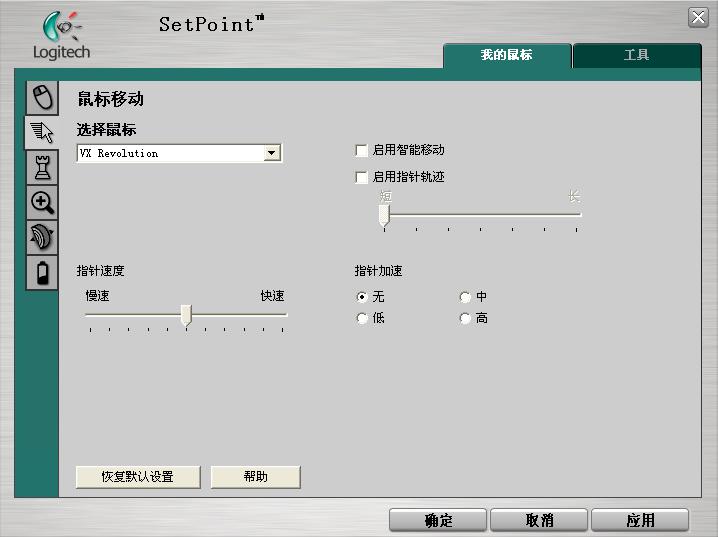Image resolution: width=718 pixels, height=537 pixels.
Task: Click the 指针速度 slider thumb
Action: pyautogui.click(x=186, y=315)
